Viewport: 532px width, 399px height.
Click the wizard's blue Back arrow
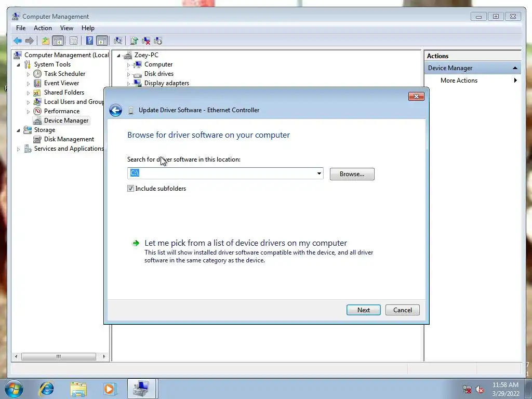(x=116, y=110)
